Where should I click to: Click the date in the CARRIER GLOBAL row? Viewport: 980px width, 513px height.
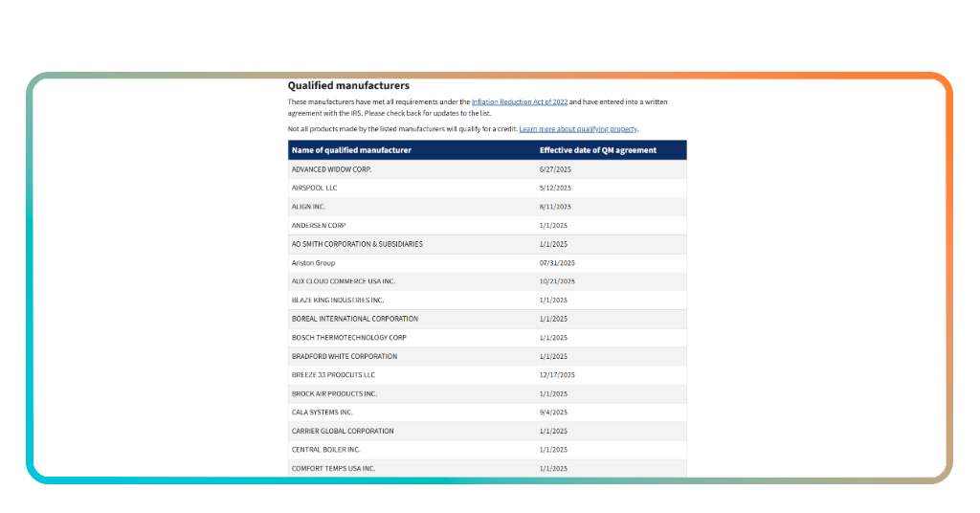click(553, 431)
